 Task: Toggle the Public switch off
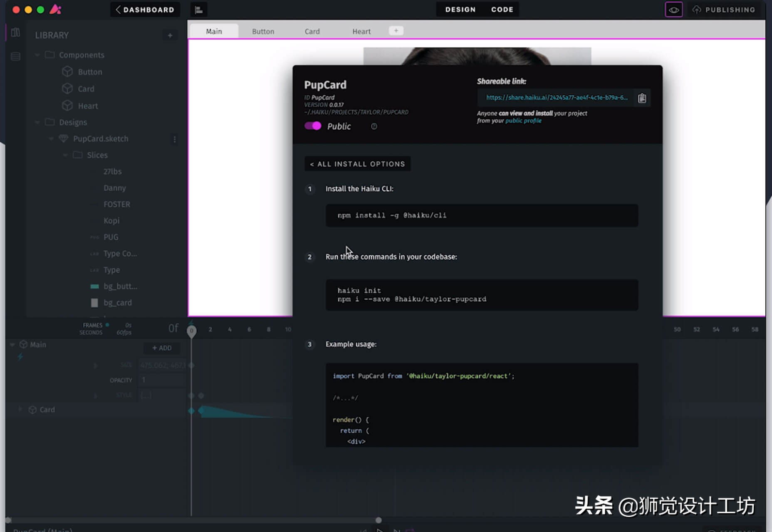tap(313, 126)
